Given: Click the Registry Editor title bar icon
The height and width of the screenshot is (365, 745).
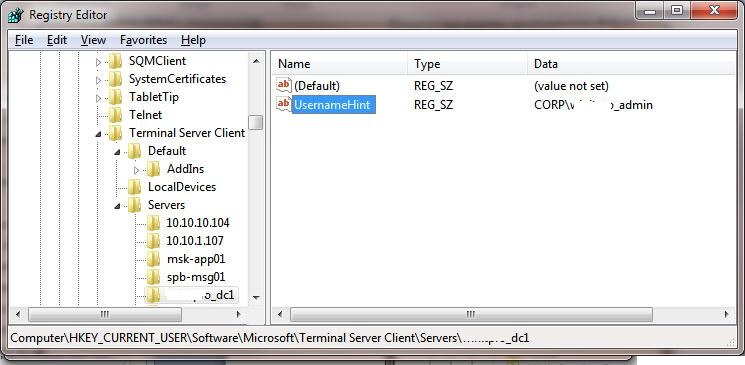Looking at the screenshot, I should click(15, 15).
